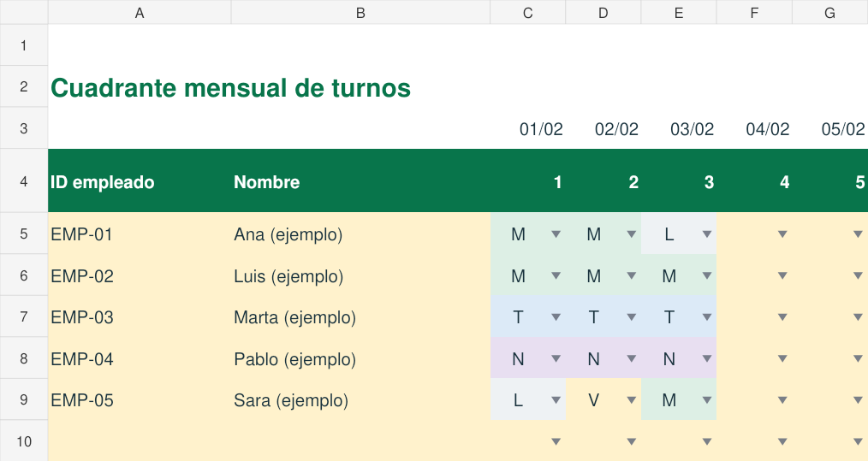Open dropdown arrow in Pablo's 02/02 cell
The image size is (868, 461).
631,358
